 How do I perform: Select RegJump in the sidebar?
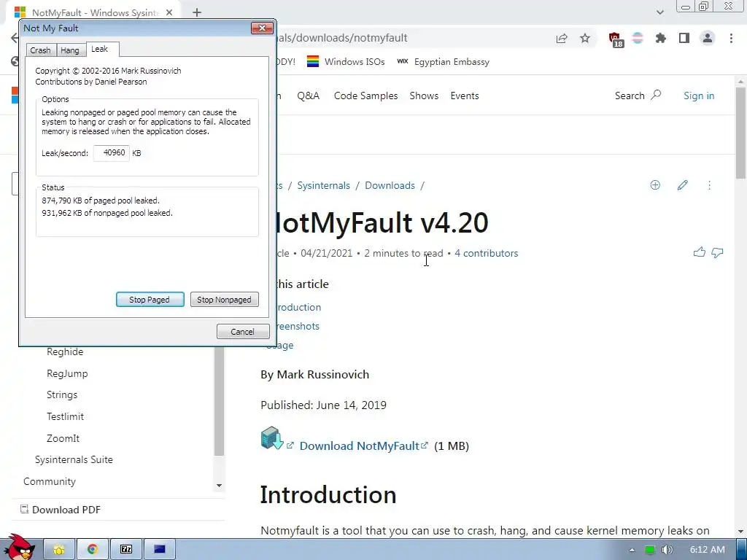coord(67,374)
